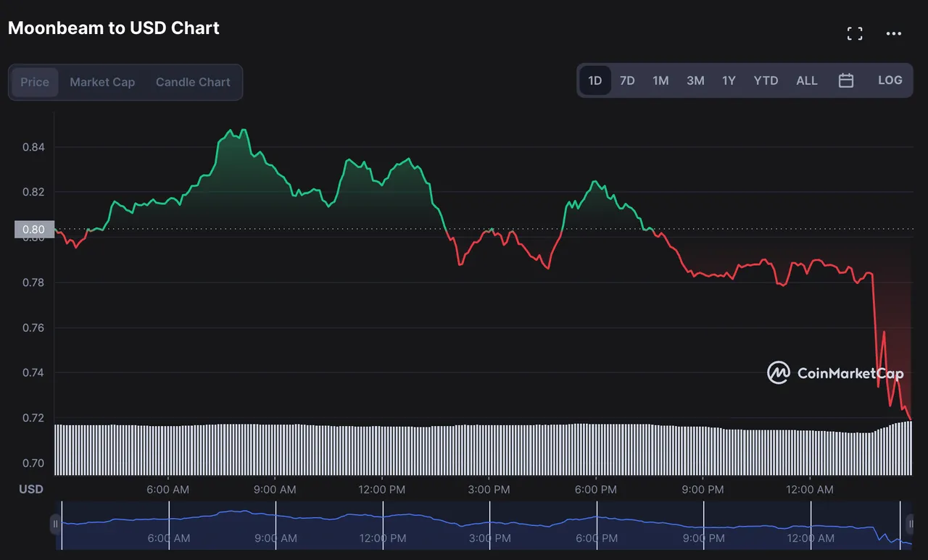Viewport: 928px width, 560px height.
Task: Click the 0.84 y-axis value
Action: [33, 147]
